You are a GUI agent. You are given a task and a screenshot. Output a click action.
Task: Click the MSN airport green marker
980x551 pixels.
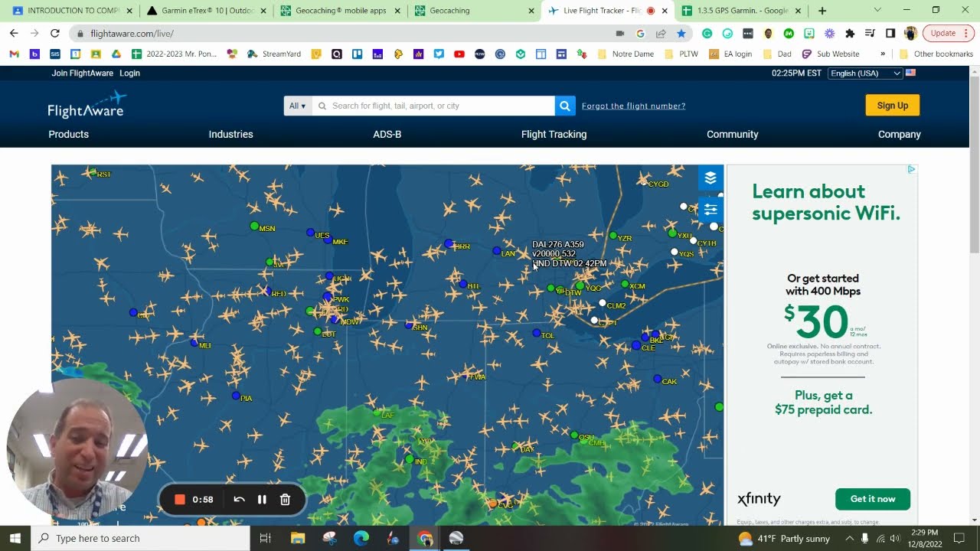click(x=254, y=227)
